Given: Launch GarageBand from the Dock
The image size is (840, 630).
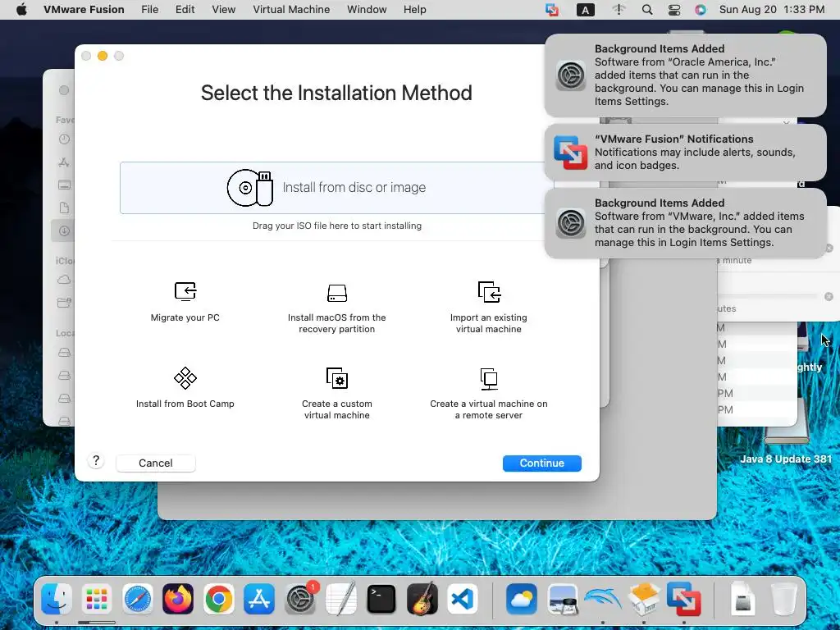Looking at the screenshot, I should (422, 598).
